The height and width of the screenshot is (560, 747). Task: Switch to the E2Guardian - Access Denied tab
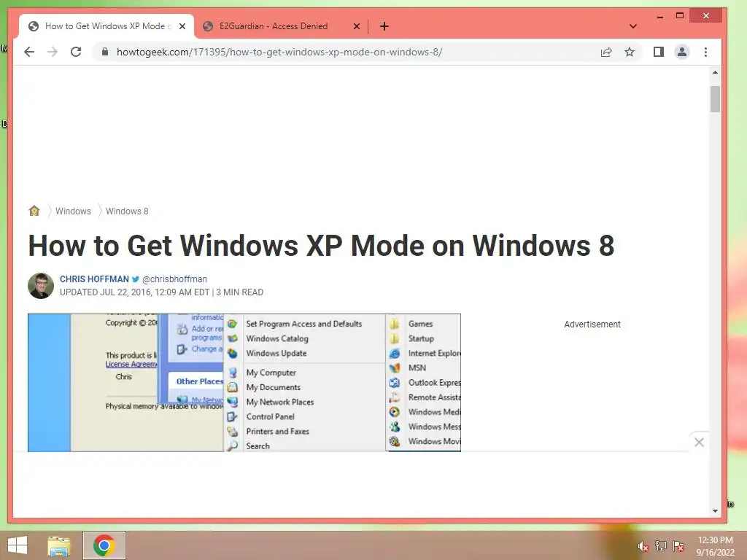[281, 26]
